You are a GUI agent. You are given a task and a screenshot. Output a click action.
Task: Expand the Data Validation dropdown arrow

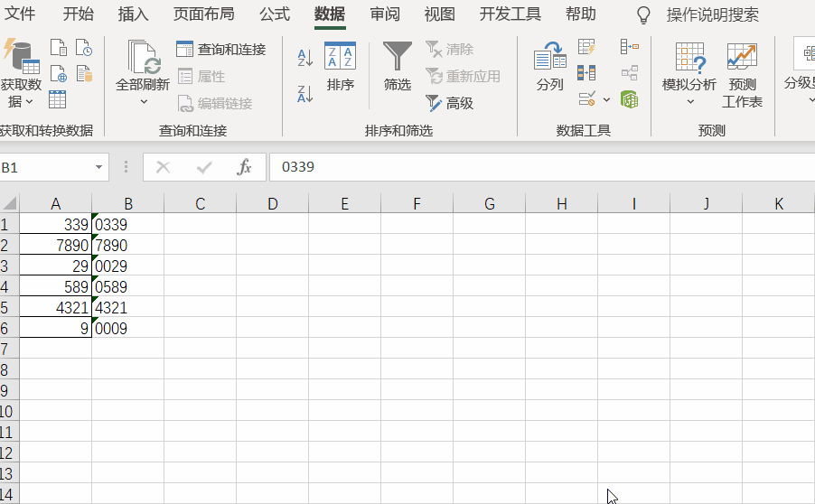tap(606, 99)
